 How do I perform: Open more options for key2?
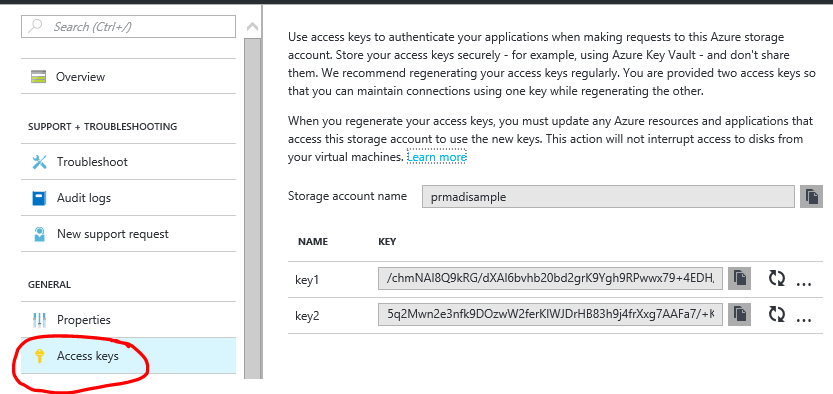click(x=804, y=320)
